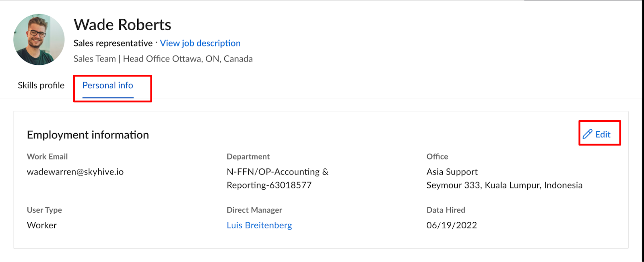Click the Direct Manager field label
Viewport: 644px width, 262px height.
point(254,210)
